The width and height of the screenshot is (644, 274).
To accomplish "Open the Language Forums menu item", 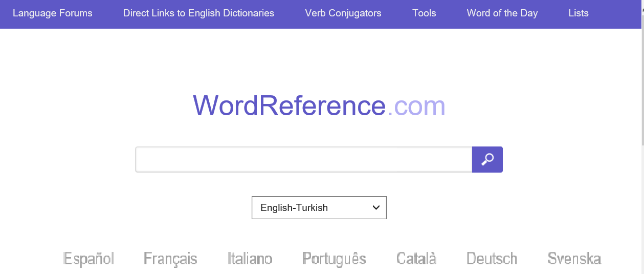I will 53,13.
